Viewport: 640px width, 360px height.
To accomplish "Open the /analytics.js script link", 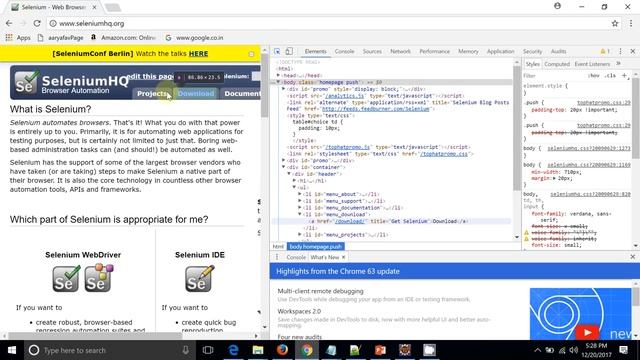I will [x=344, y=96].
